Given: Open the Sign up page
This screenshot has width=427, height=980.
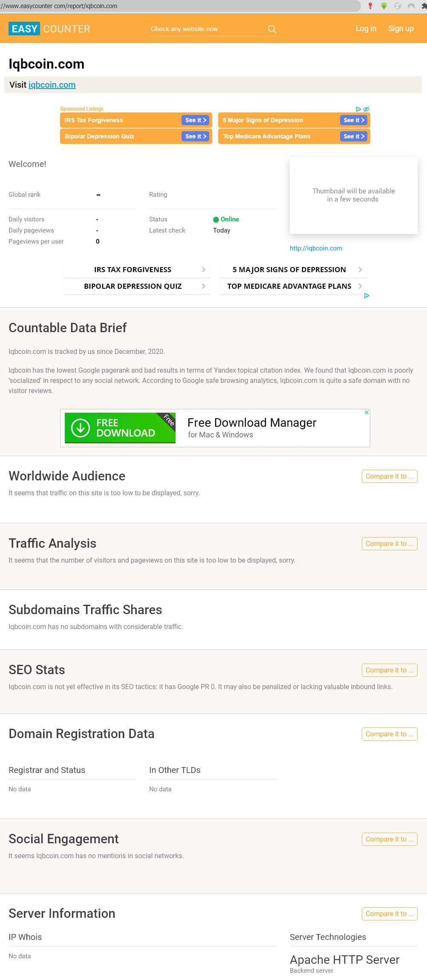Looking at the screenshot, I should [401, 29].
